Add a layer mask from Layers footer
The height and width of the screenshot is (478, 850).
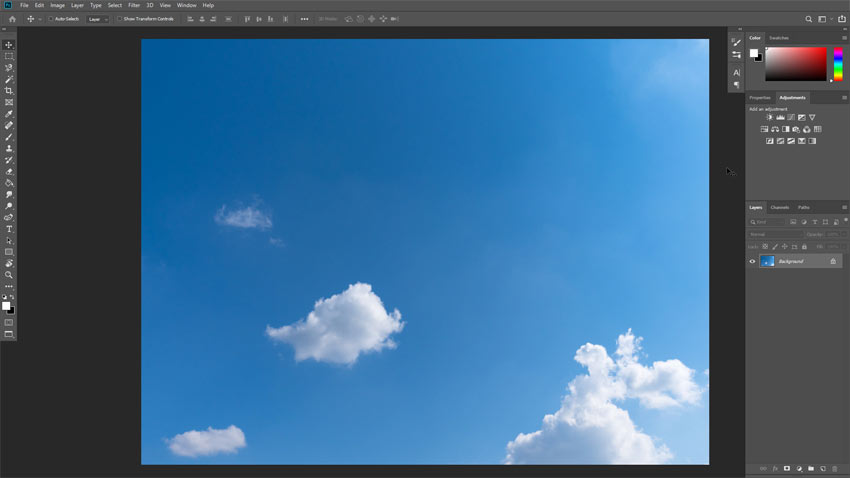point(787,468)
